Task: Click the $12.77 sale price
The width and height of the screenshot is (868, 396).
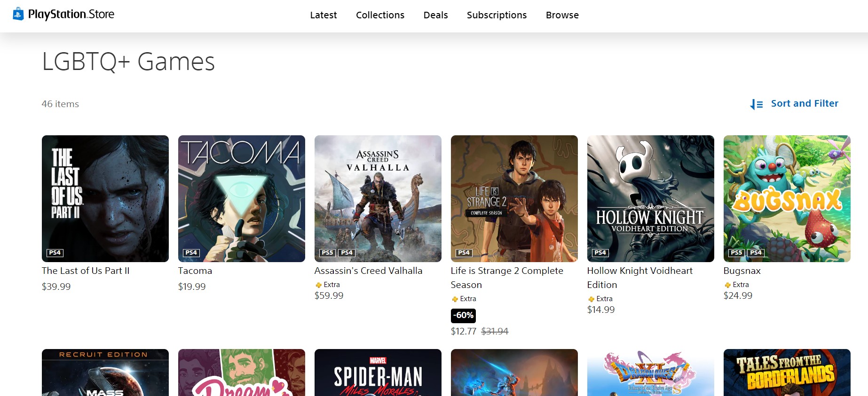Action: [464, 331]
